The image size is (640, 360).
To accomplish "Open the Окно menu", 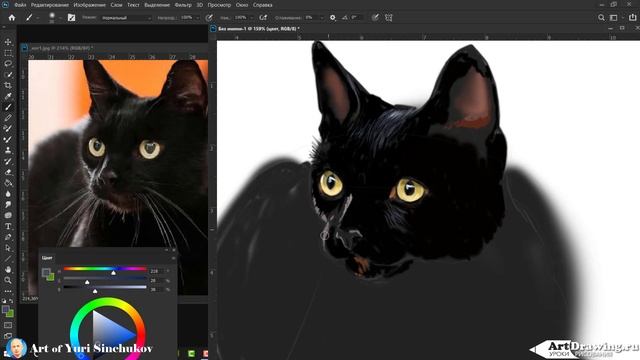I will point(242,5).
